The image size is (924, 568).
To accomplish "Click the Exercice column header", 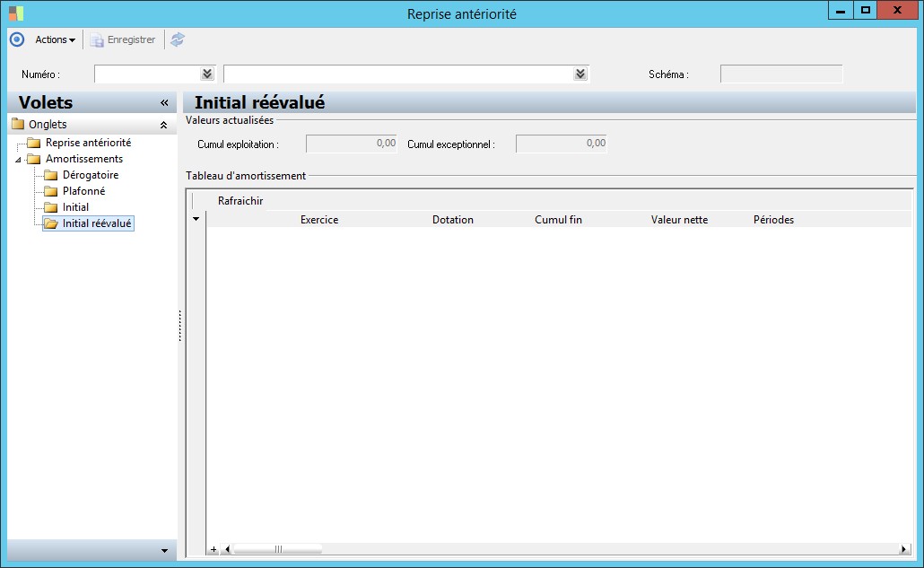I will point(319,220).
